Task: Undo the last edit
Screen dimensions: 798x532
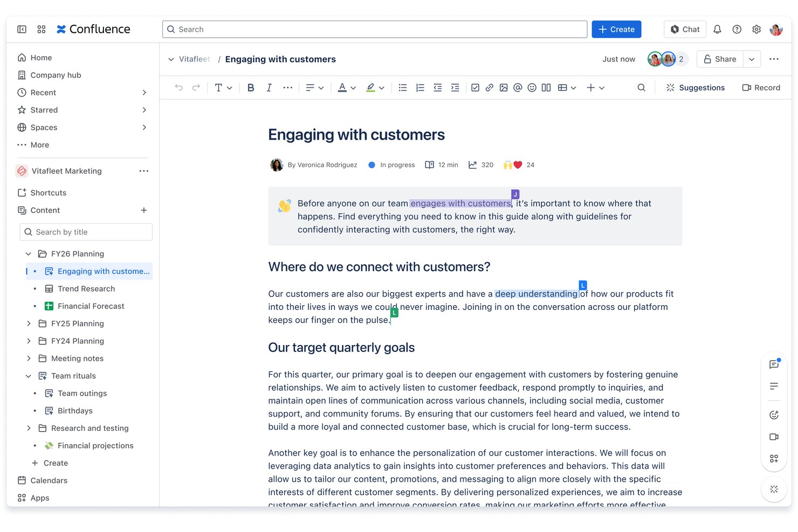Action: pyautogui.click(x=179, y=87)
